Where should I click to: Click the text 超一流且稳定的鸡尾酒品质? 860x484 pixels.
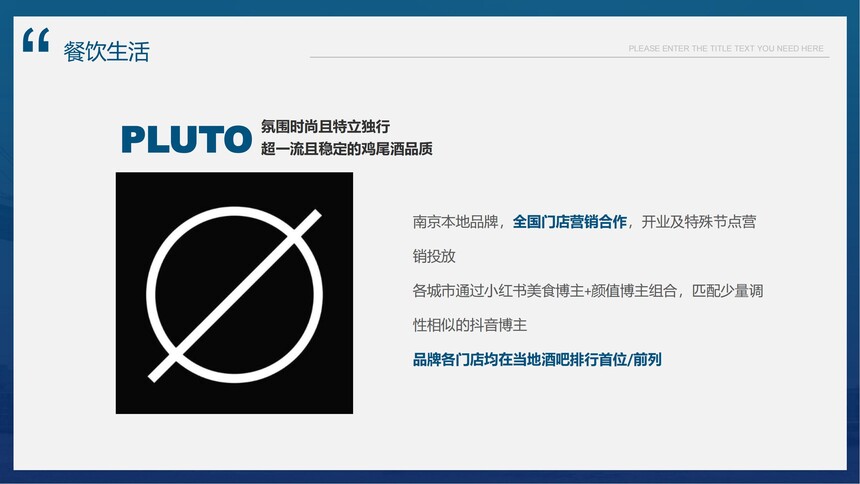pos(347,149)
